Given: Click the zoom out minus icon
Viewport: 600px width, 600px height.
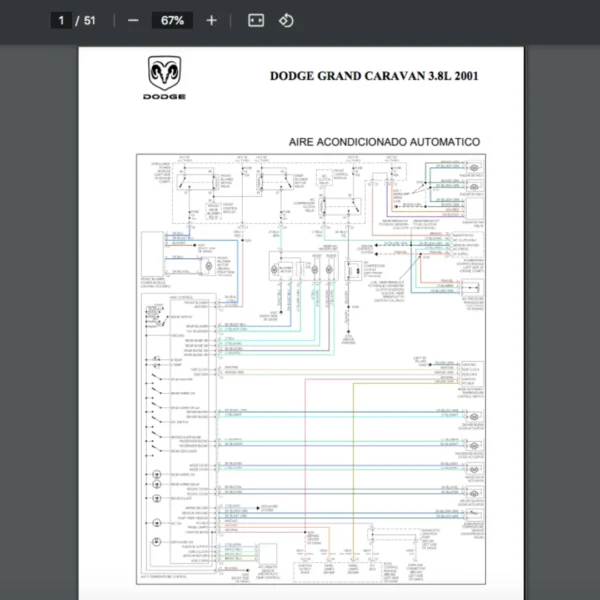Looking at the screenshot, I should [133, 21].
